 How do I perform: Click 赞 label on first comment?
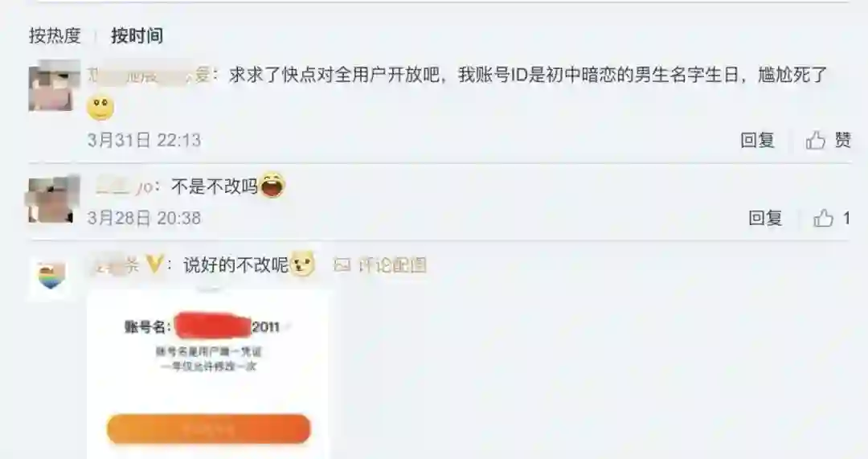(842, 140)
